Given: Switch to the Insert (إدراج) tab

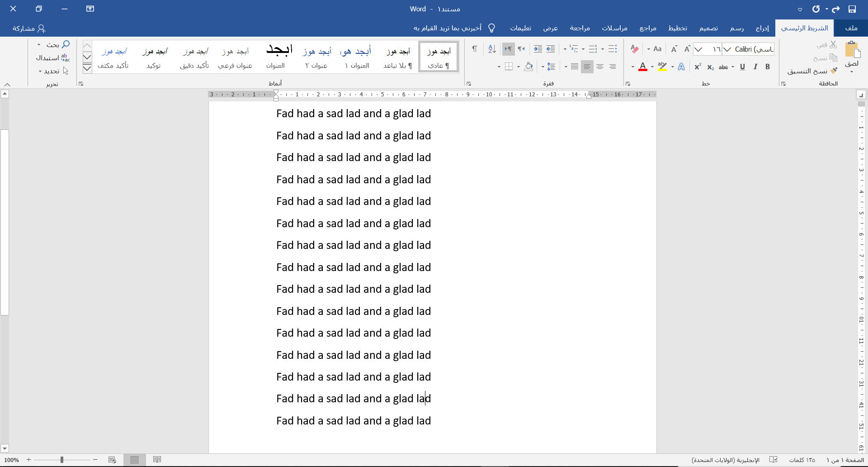Looking at the screenshot, I should pyautogui.click(x=762, y=28).
